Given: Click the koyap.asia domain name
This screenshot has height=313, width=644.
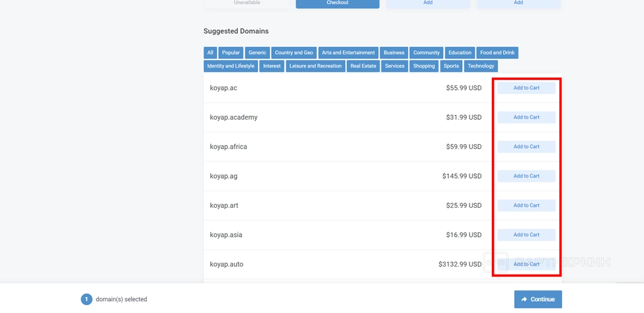Looking at the screenshot, I should click(x=226, y=235).
